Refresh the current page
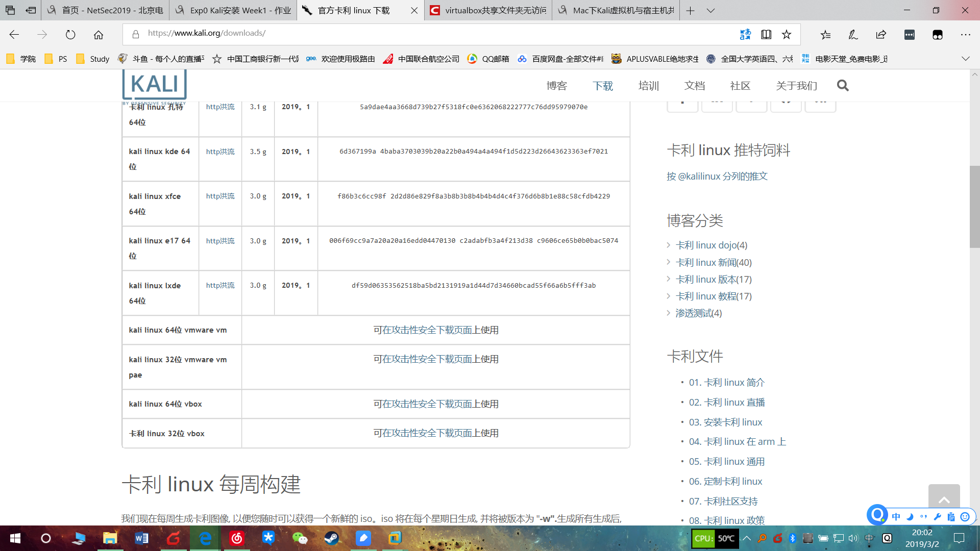Image resolution: width=980 pixels, height=551 pixels. tap(70, 35)
